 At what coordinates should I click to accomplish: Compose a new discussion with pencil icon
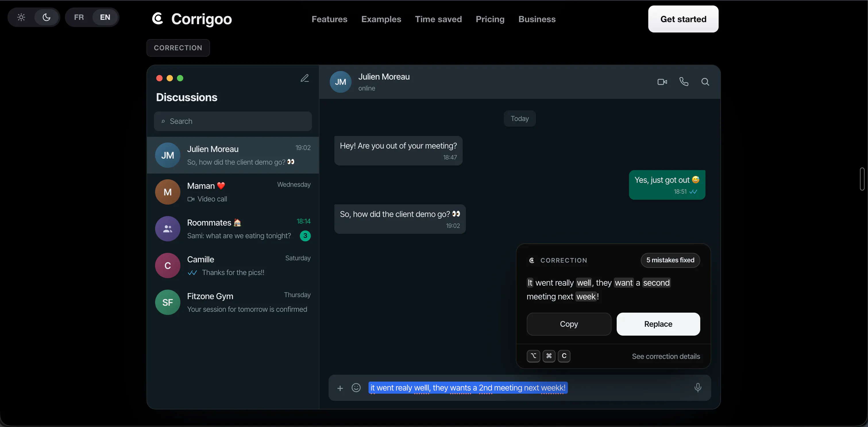[305, 78]
